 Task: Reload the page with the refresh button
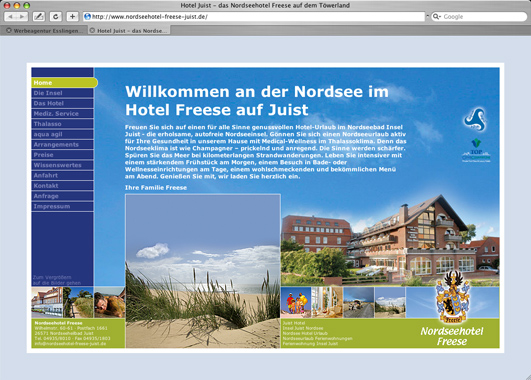pos(56,16)
